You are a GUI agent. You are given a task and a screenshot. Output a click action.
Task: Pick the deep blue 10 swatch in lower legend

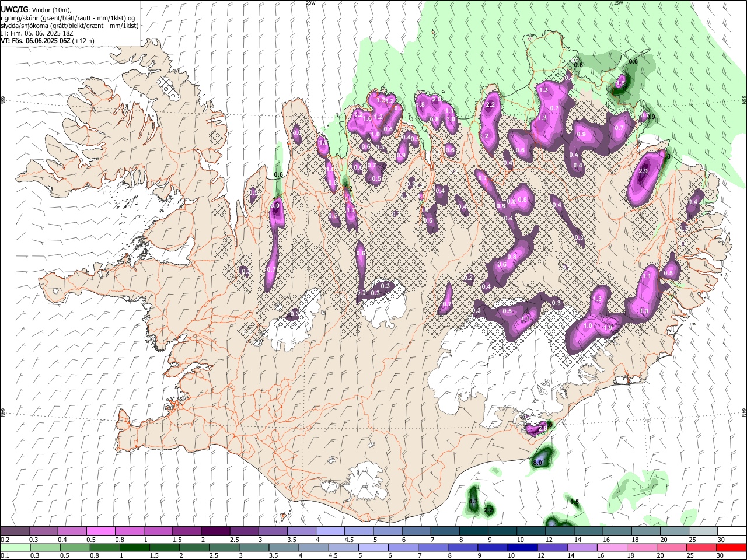[x=522, y=547]
